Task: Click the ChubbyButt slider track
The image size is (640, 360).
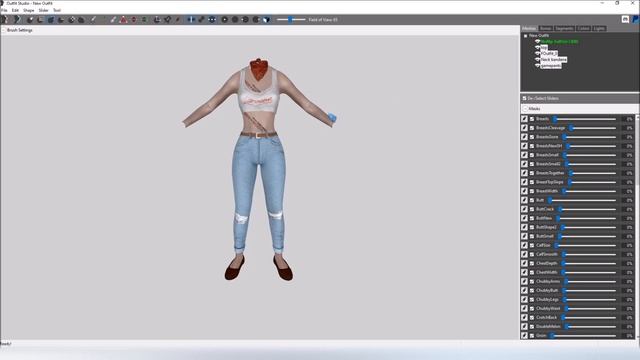Action: 589,290
